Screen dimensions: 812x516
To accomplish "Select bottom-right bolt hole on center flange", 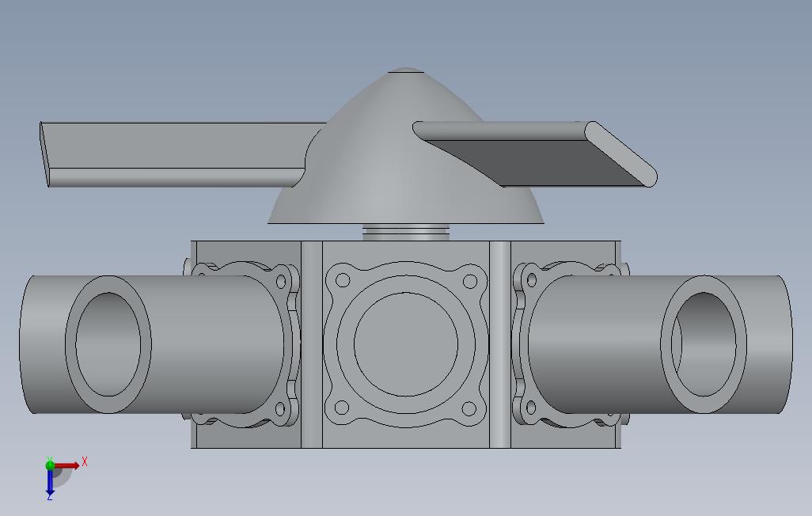I will (x=469, y=408).
